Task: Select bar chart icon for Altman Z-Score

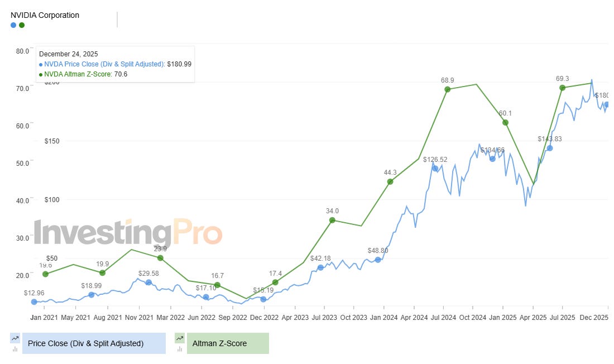Action: 180,349
